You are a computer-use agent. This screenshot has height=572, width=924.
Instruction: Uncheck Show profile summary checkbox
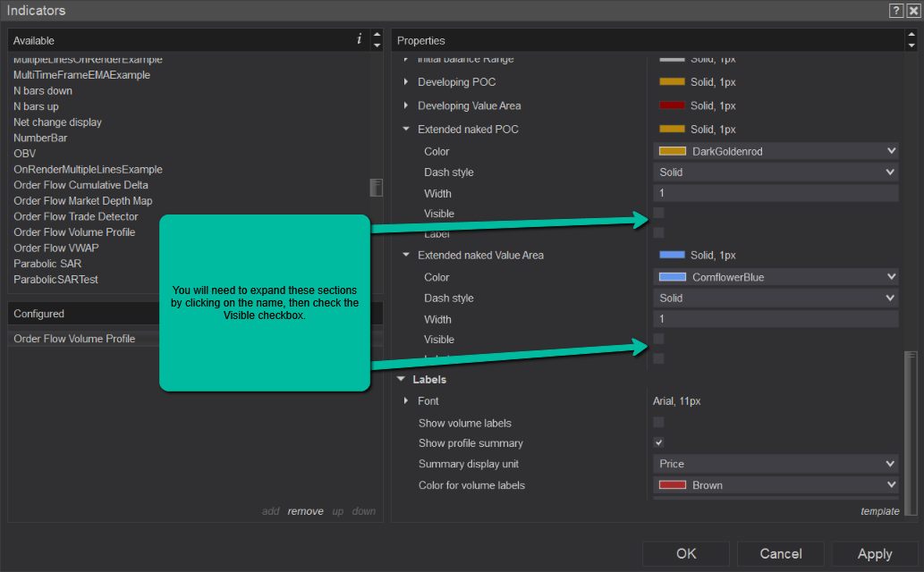[658, 442]
